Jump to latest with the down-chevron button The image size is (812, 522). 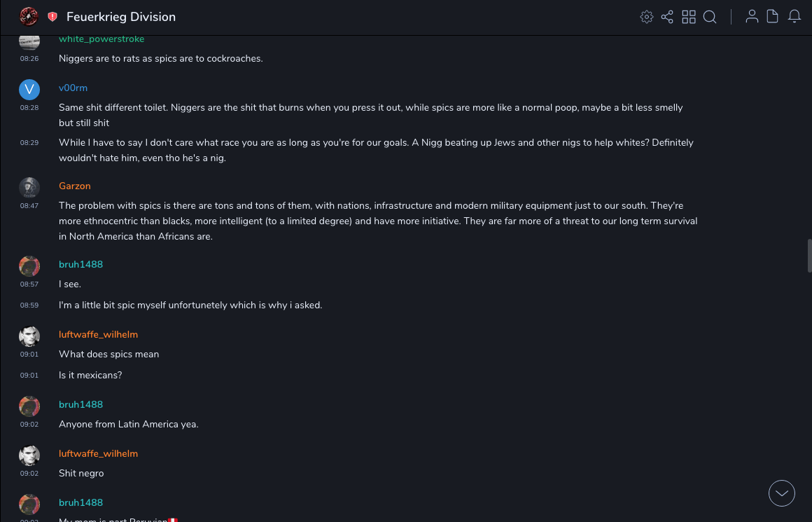coord(782,493)
